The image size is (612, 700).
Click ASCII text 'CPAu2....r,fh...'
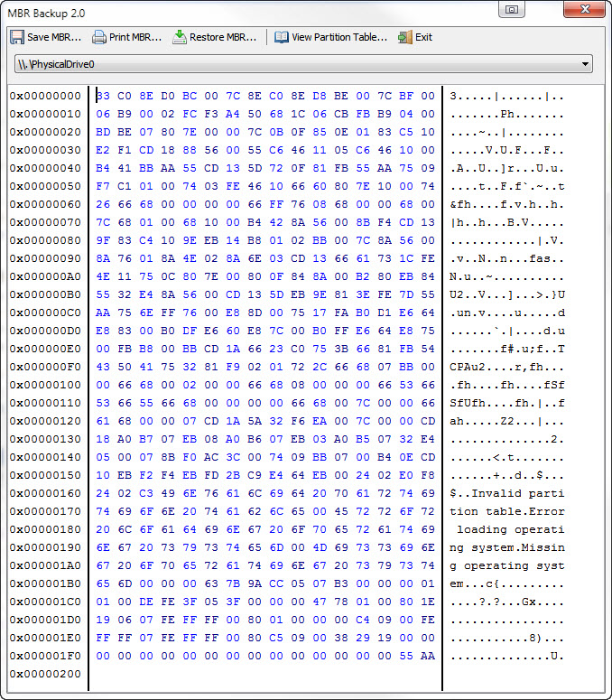pyautogui.click(x=507, y=367)
